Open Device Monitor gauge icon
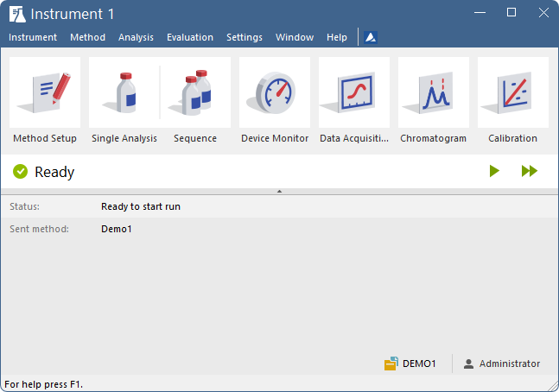The height and width of the screenshot is (392, 559). click(275, 92)
